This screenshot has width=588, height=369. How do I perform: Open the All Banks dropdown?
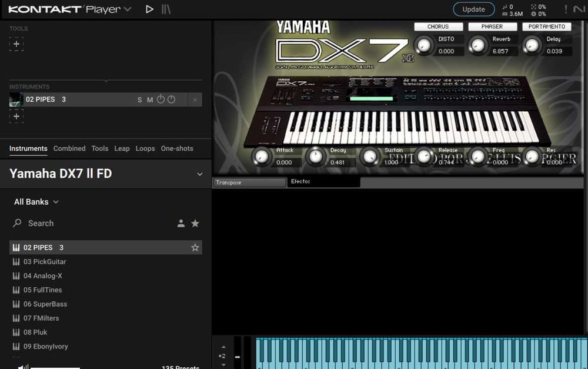[36, 202]
